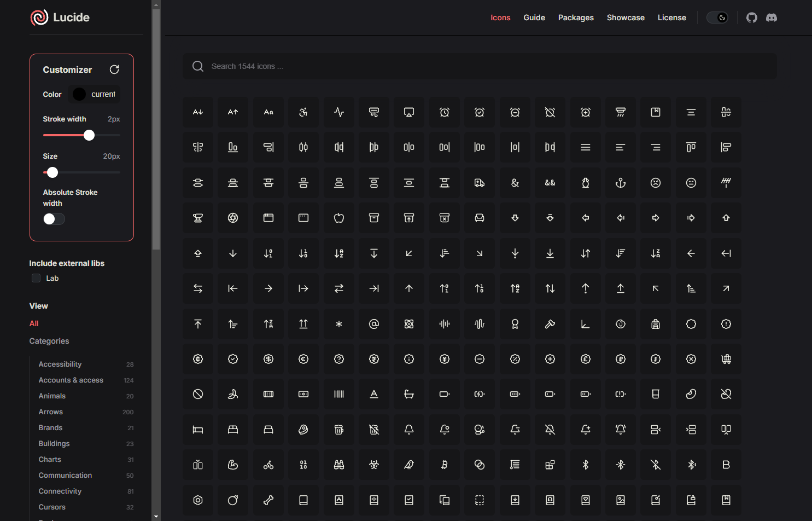Select the bike icon

268,465
